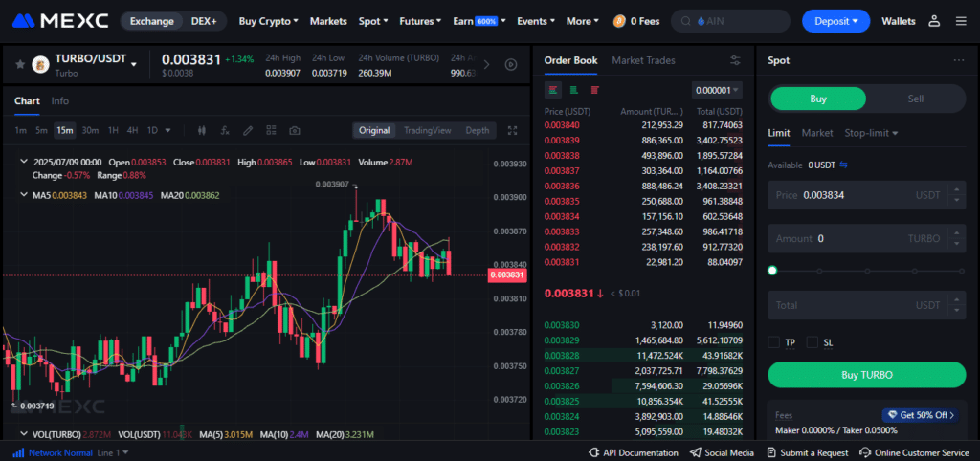Select the Buy side toggle
Screen dimensions: 980x461
[x=818, y=99]
